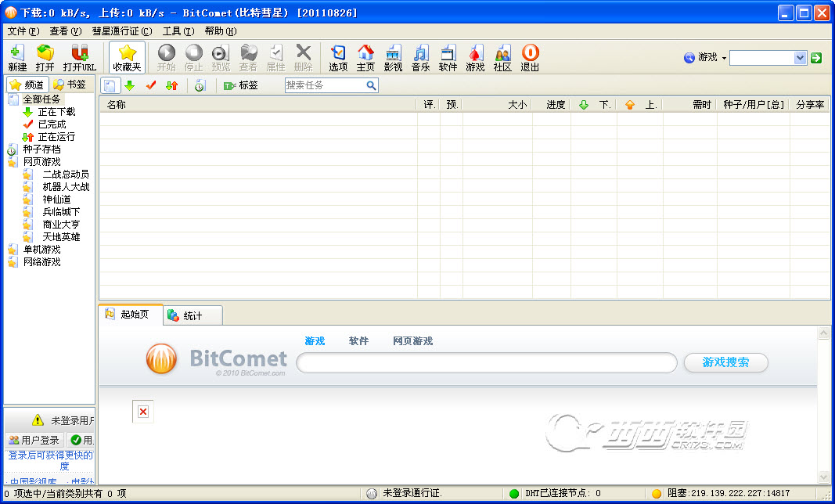Open 机器人大战 tree entry

(66, 186)
